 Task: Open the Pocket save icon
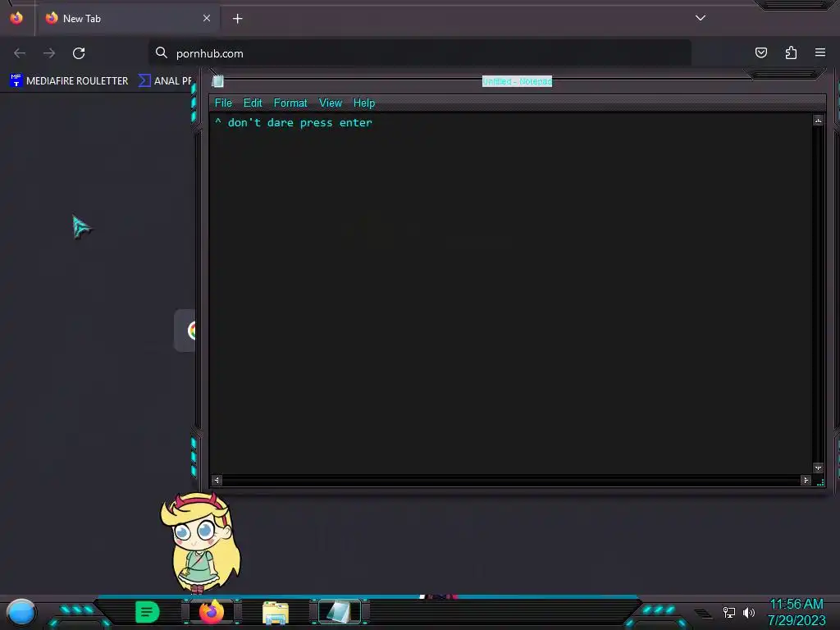tap(760, 52)
